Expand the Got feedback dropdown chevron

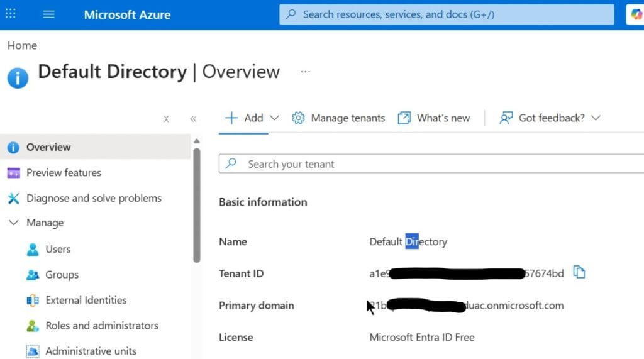[596, 118]
